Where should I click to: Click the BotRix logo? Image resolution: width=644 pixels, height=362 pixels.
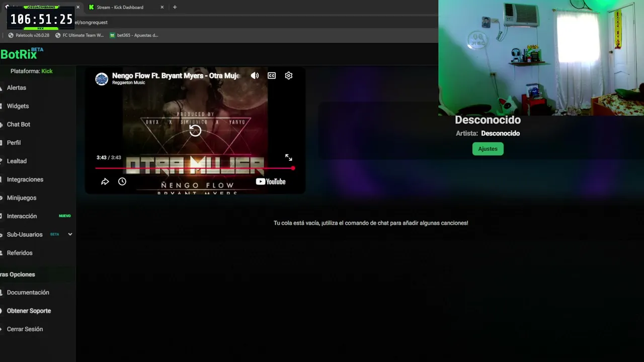point(22,54)
